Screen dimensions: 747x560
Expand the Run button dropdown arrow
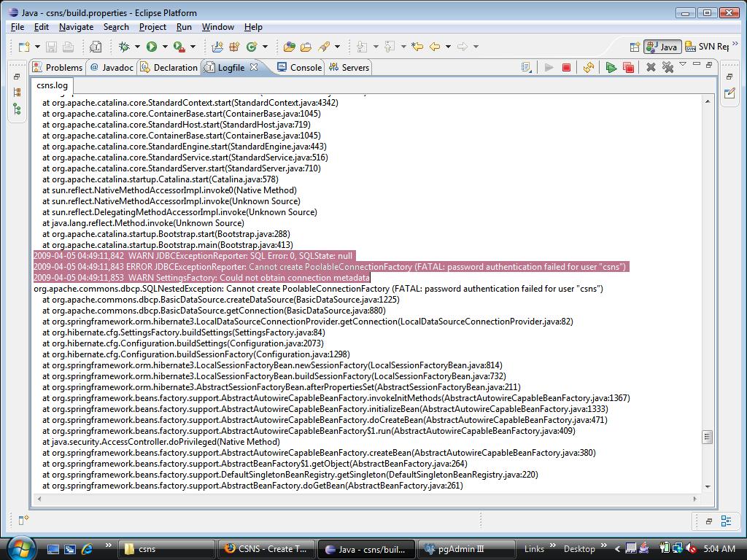click(165, 47)
